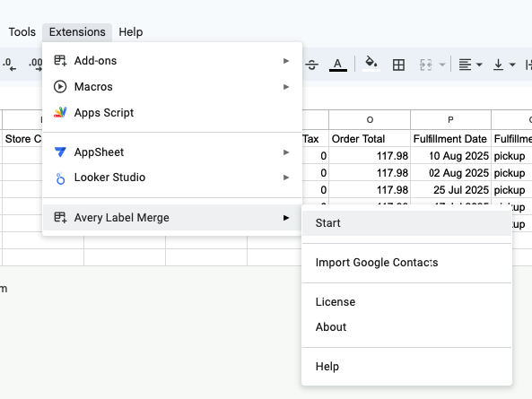Open Help in Avery Label Merge submenu

coord(406,366)
